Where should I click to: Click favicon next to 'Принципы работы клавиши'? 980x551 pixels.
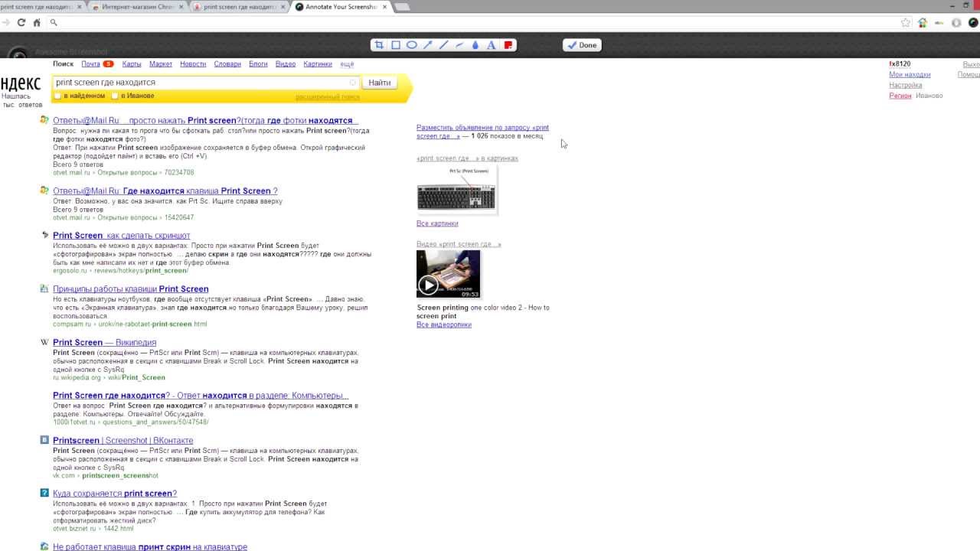pos(44,289)
